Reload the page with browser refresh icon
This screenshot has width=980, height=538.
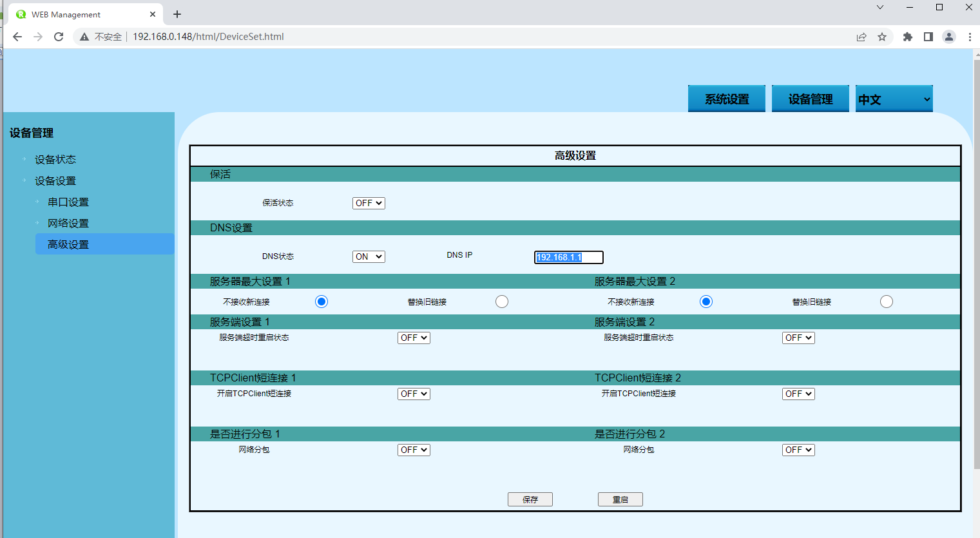59,37
